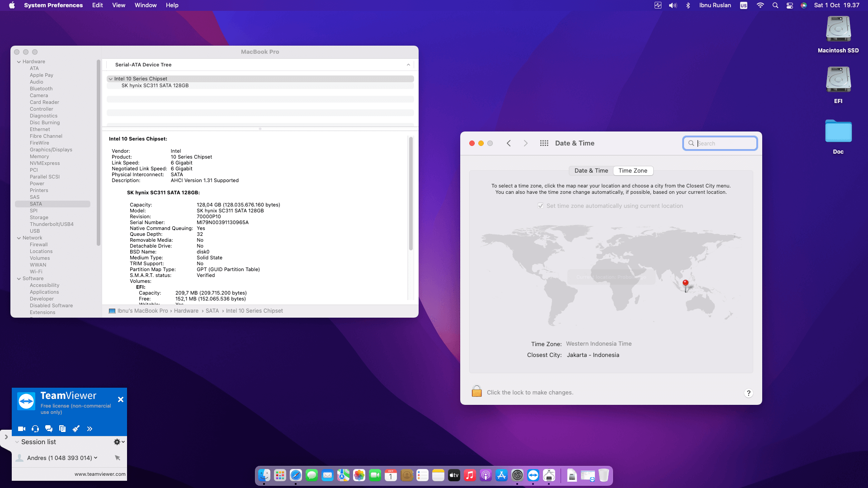The width and height of the screenshot is (868, 488).
Task: Open US input source menu
Action: click(744, 5)
